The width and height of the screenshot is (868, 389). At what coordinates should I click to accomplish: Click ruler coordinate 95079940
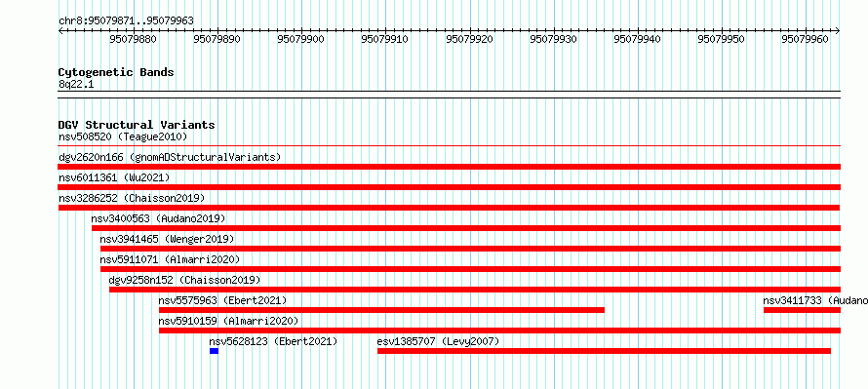coord(638,39)
